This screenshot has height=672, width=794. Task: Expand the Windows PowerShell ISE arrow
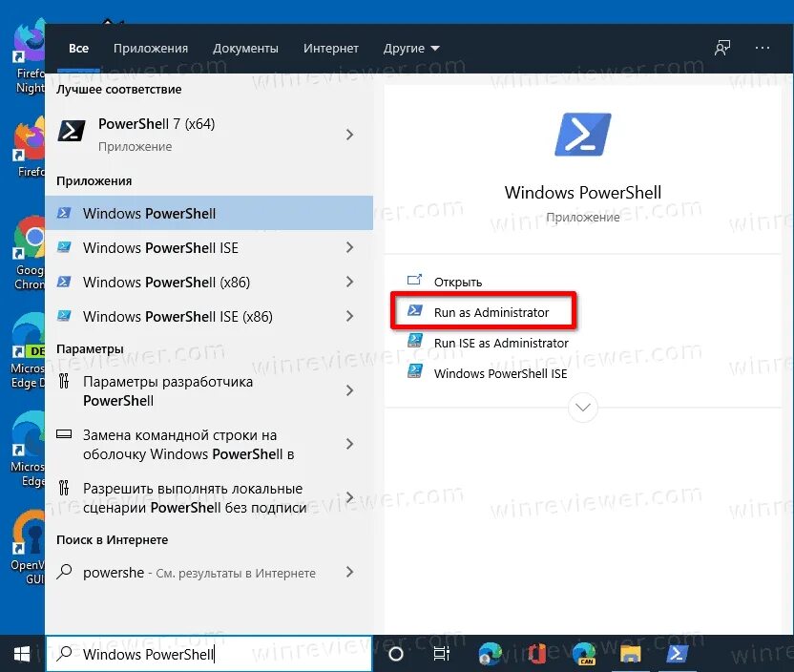point(349,247)
